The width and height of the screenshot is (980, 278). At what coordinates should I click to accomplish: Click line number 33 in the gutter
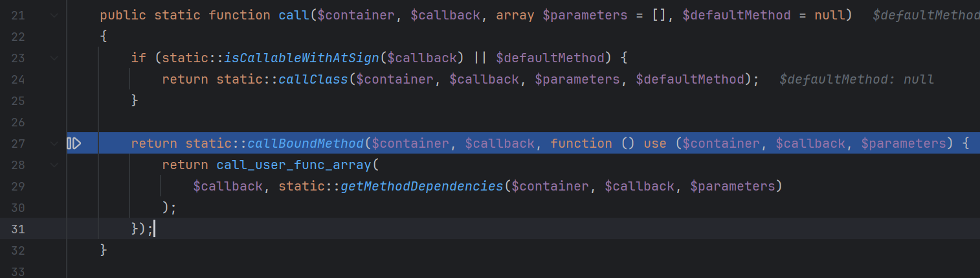(x=18, y=272)
